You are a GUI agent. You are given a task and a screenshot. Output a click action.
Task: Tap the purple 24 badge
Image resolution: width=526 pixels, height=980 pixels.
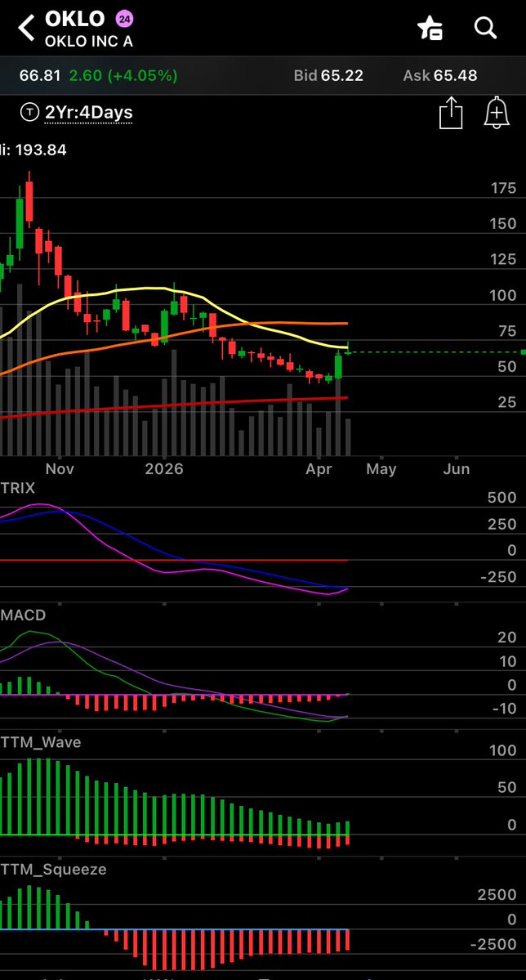point(124,20)
